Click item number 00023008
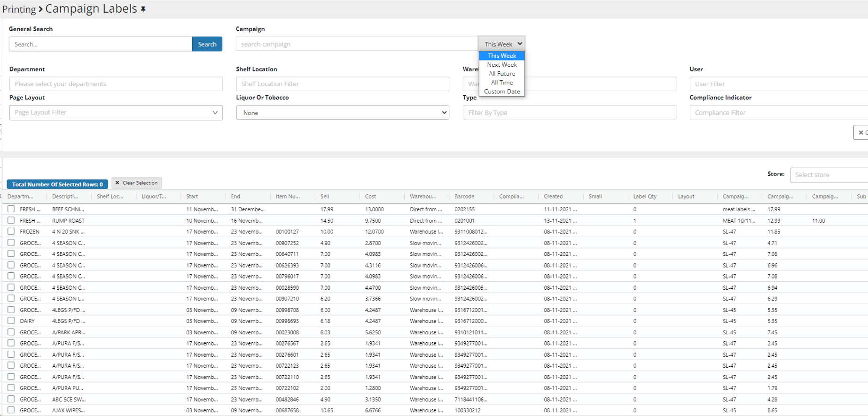Viewport: 868px width, 416px height. (287, 332)
